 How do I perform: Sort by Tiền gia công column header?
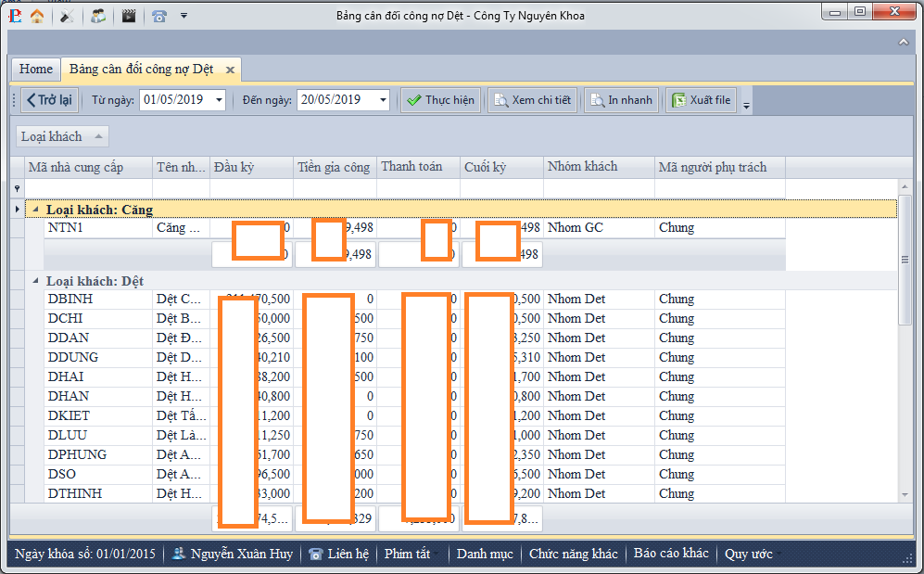(335, 167)
